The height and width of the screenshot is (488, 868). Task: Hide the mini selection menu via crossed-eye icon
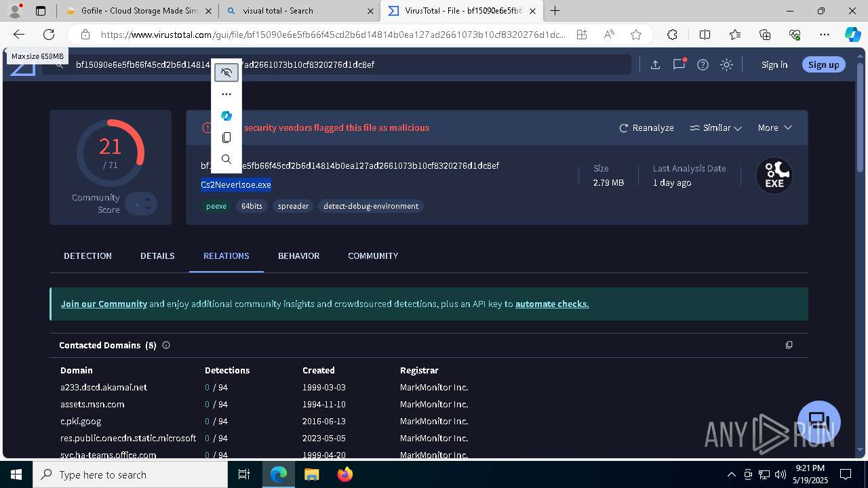(226, 73)
